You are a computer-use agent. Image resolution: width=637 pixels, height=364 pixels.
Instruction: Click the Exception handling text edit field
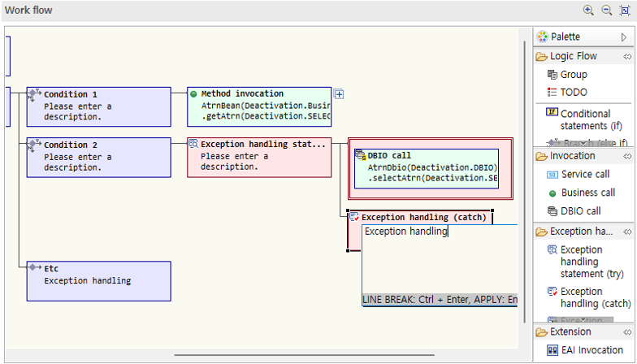pyautogui.click(x=439, y=260)
